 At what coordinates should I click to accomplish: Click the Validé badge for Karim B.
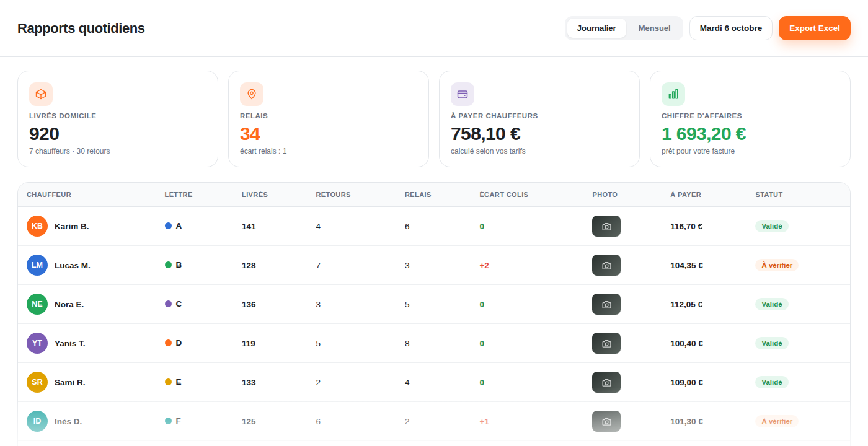coord(772,226)
